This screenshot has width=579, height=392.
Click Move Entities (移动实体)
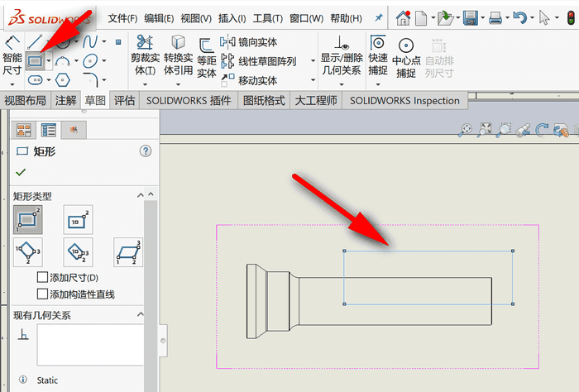pos(248,79)
